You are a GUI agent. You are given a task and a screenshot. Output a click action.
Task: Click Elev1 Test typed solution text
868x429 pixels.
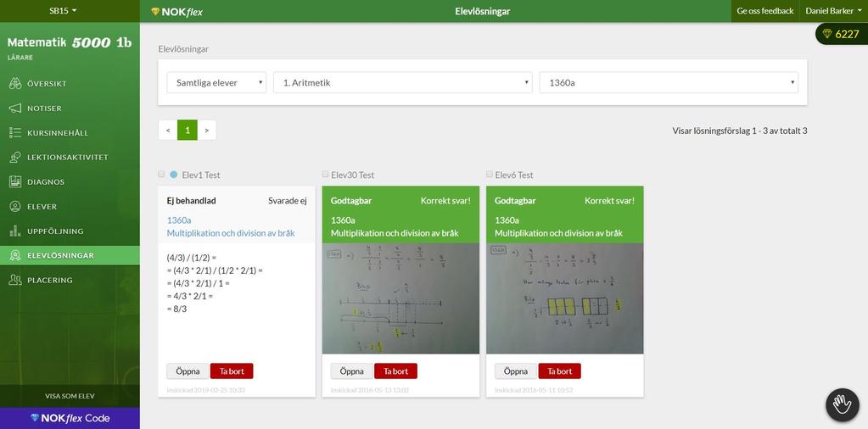(x=214, y=283)
